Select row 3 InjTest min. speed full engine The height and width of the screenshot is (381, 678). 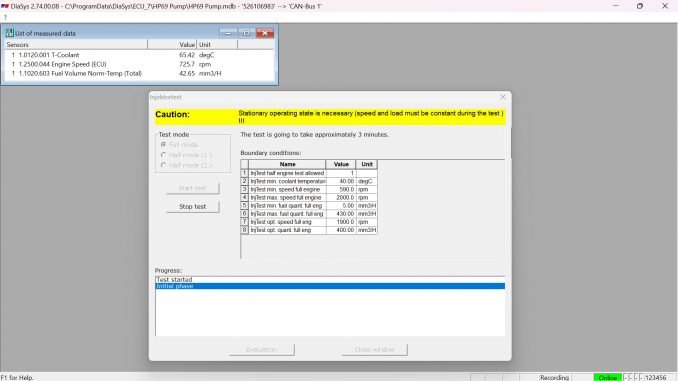[x=309, y=189]
